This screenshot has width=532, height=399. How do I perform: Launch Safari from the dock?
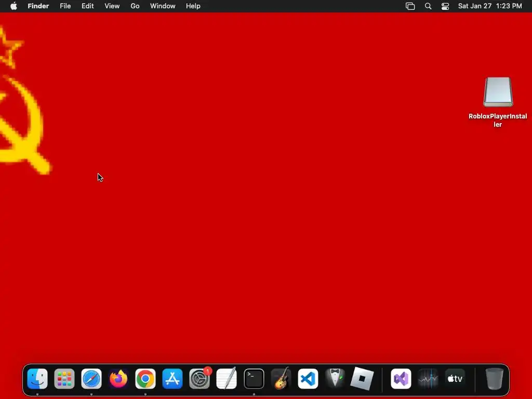pos(91,379)
